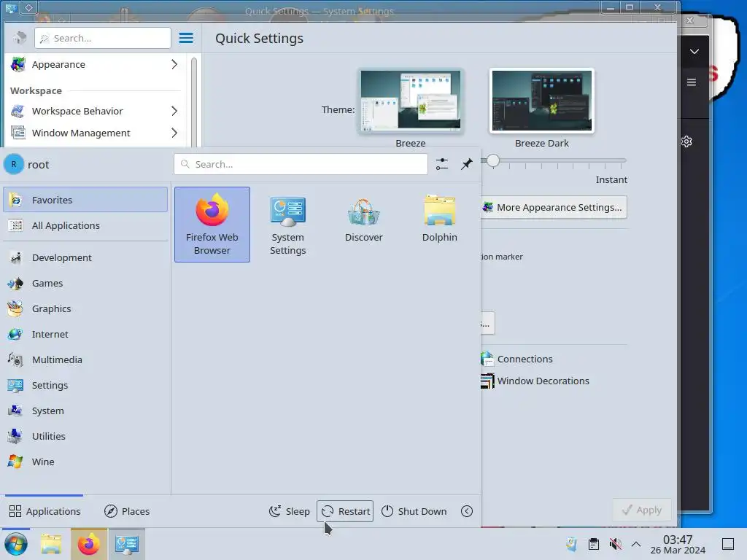Open file manager from the taskbar
This screenshot has width=747, height=560.
click(x=51, y=544)
